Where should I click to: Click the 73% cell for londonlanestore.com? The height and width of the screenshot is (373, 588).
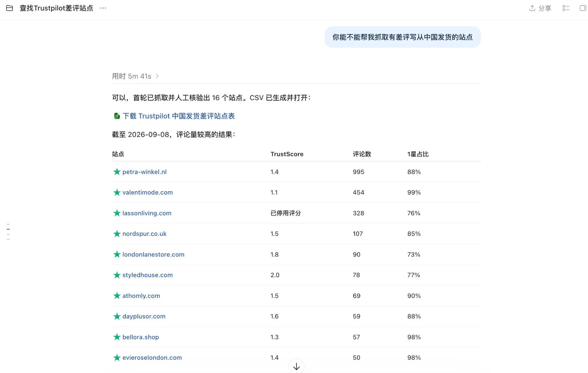(x=414, y=255)
